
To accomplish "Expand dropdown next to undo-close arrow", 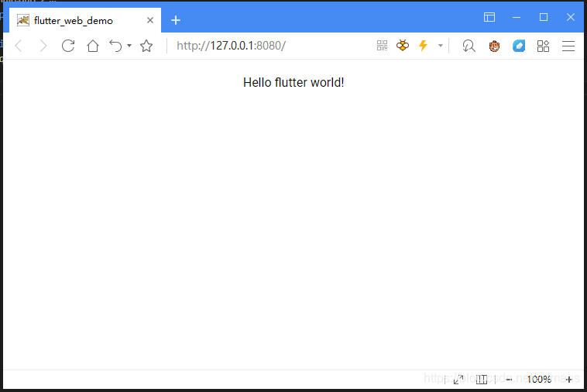I will 129,46.
